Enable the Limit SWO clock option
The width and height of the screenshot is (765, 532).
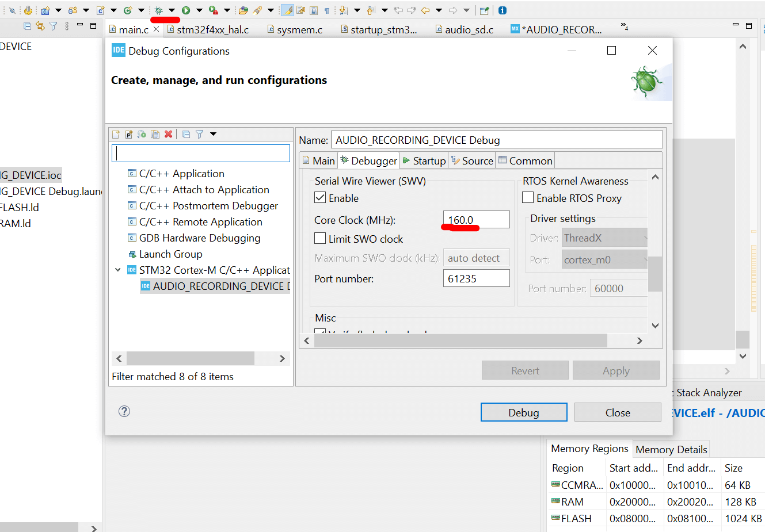click(x=319, y=239)
